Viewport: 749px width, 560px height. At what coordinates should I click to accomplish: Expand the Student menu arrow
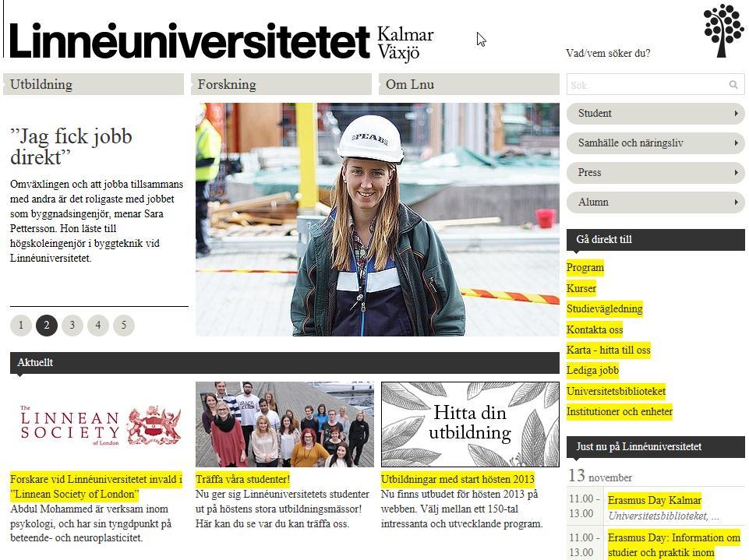(736, 114)
